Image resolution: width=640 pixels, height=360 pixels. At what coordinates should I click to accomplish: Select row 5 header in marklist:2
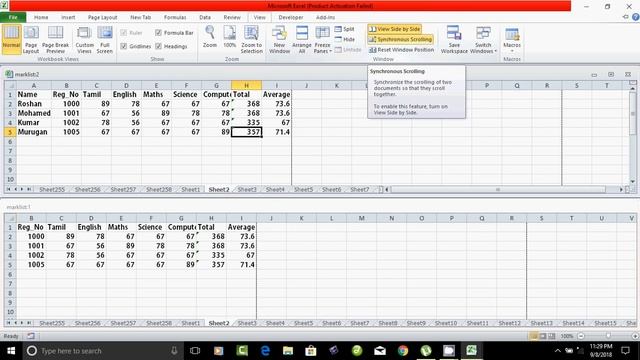10,132
